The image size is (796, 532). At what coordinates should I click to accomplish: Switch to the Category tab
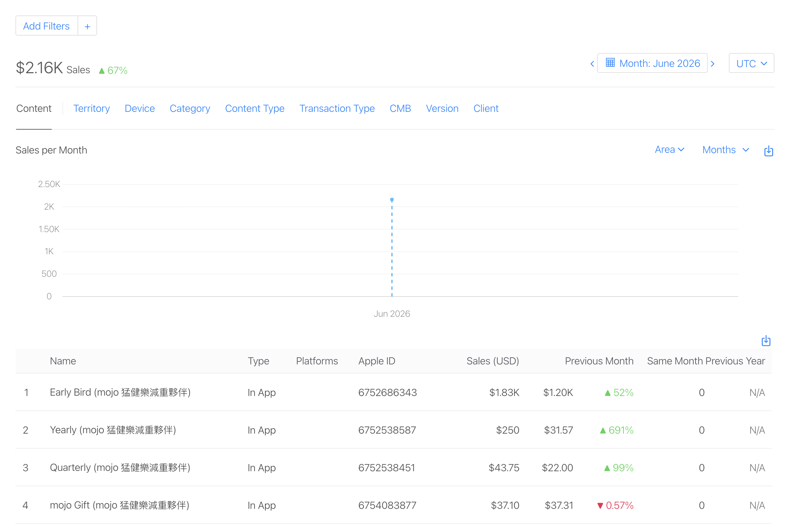(x=190, y=108)
